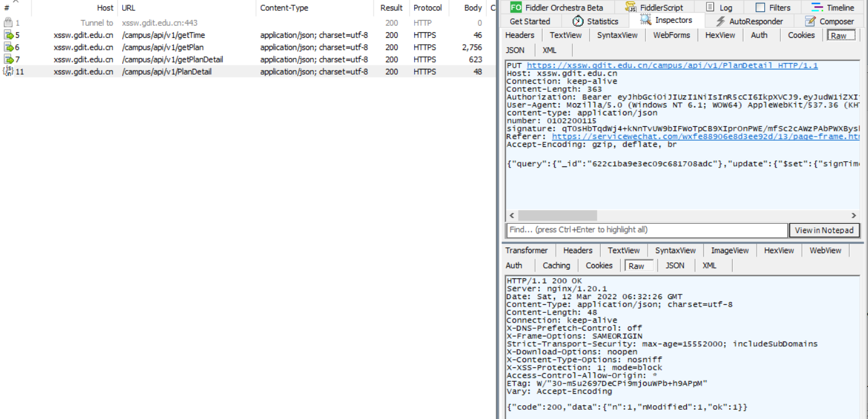Click the Log document icon
Image resolution: width=868 pixels, height=419 pixels.
coord(710,7)
